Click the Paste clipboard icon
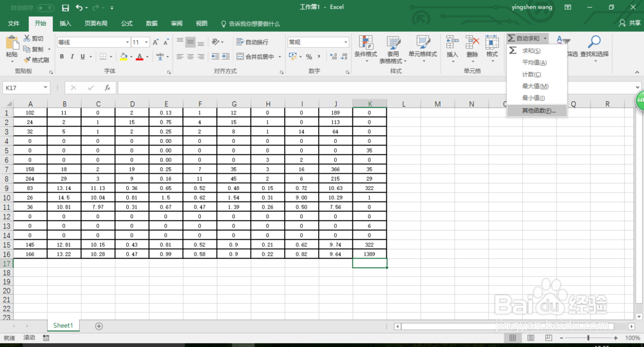 click(x=12, y=44)
